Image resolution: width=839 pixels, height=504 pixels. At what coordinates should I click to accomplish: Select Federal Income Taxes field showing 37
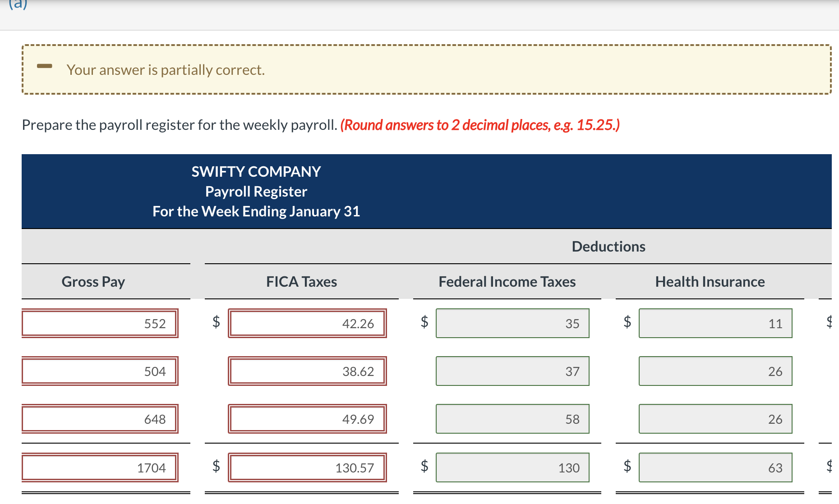[x=512, y=371]
